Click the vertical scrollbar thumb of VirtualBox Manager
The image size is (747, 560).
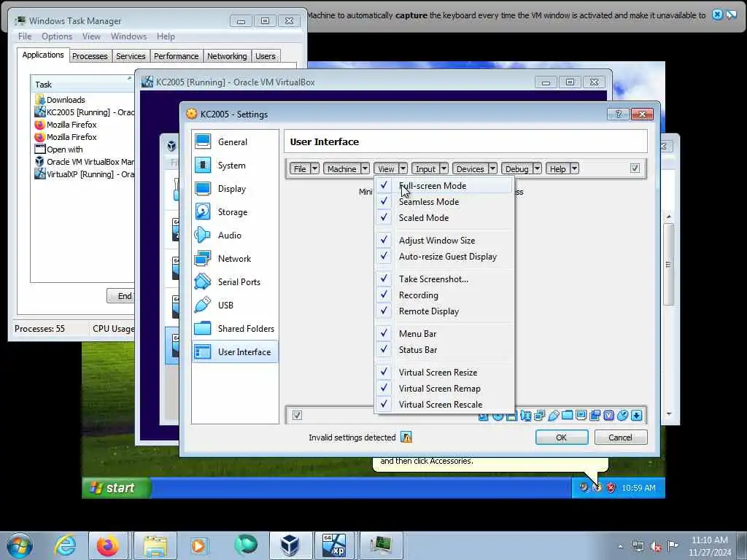(668, 264)
